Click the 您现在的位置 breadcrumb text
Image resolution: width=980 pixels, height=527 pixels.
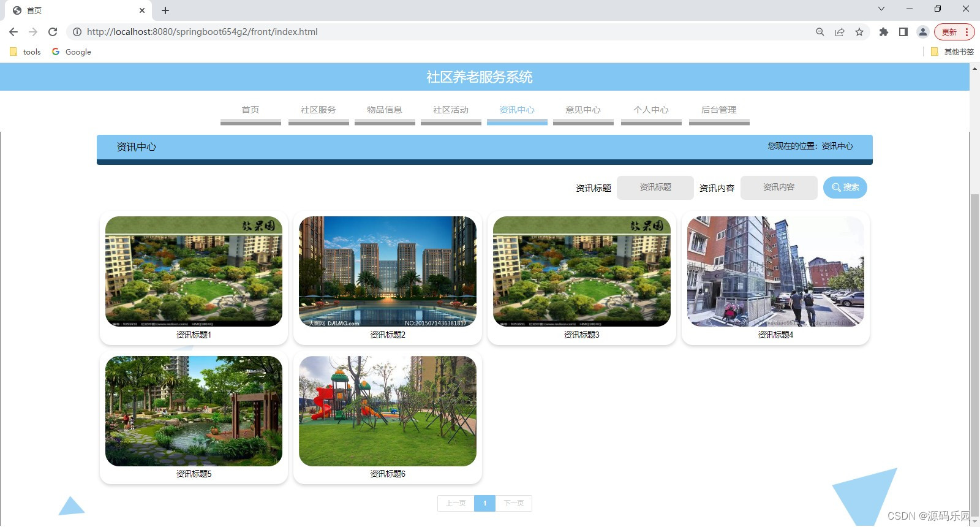pyautogui.click(x=810, y=146)
